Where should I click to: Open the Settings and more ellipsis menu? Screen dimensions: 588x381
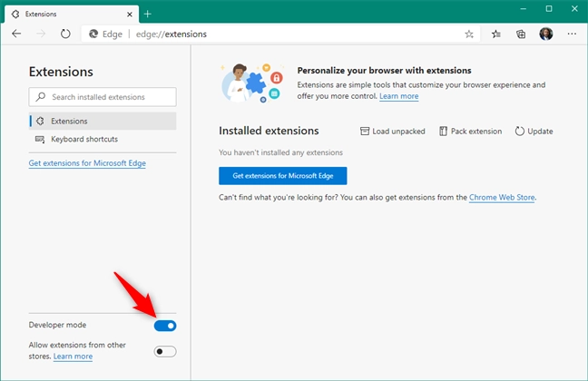(572, 34)
